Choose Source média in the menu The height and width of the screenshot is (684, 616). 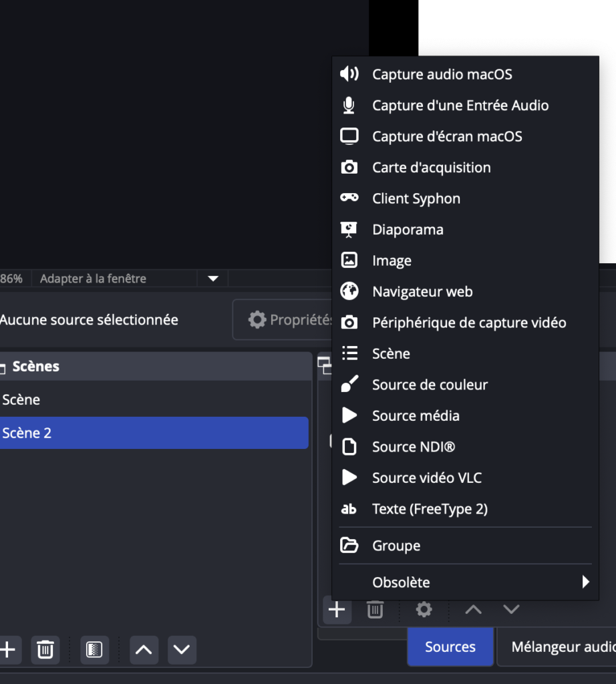tap(465, 415)
